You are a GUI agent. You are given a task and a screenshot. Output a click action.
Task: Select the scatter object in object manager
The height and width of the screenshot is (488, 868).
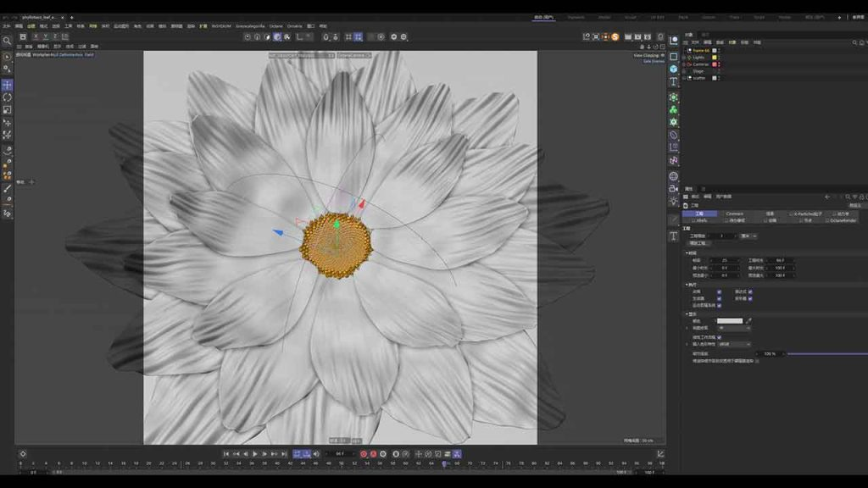point(698,78)
